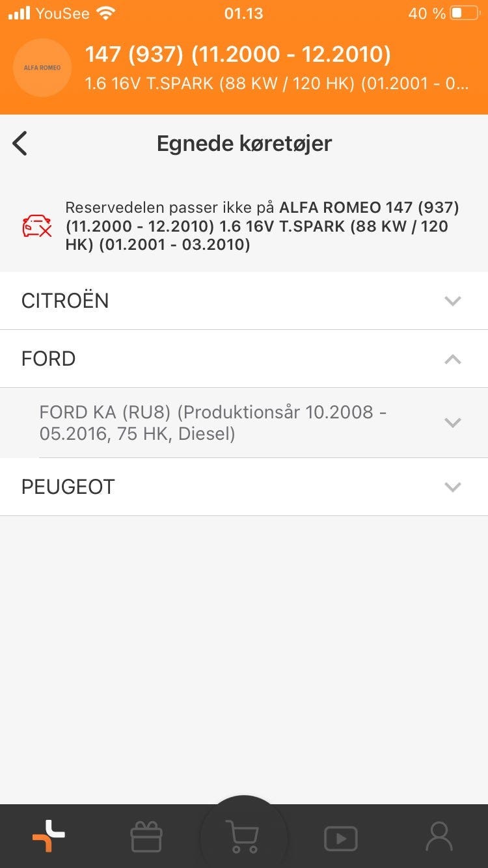The height and width of the screenshot is (868, 488).
Task: Tap the Alfa Romeo logo circle
Action: point(42,68)
